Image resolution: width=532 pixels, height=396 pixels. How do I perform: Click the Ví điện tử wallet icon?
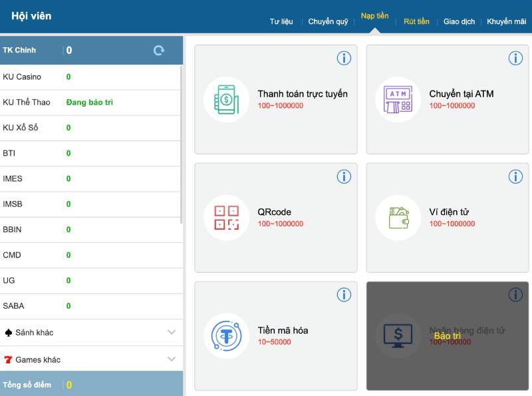click(398, 218)
